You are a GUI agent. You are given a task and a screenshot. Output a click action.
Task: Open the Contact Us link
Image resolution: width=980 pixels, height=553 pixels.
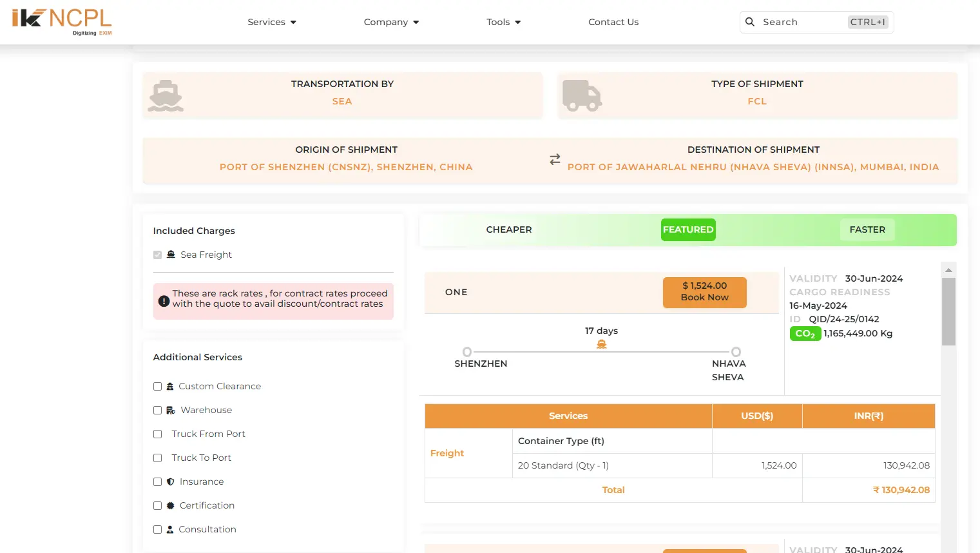click(613, 22)
